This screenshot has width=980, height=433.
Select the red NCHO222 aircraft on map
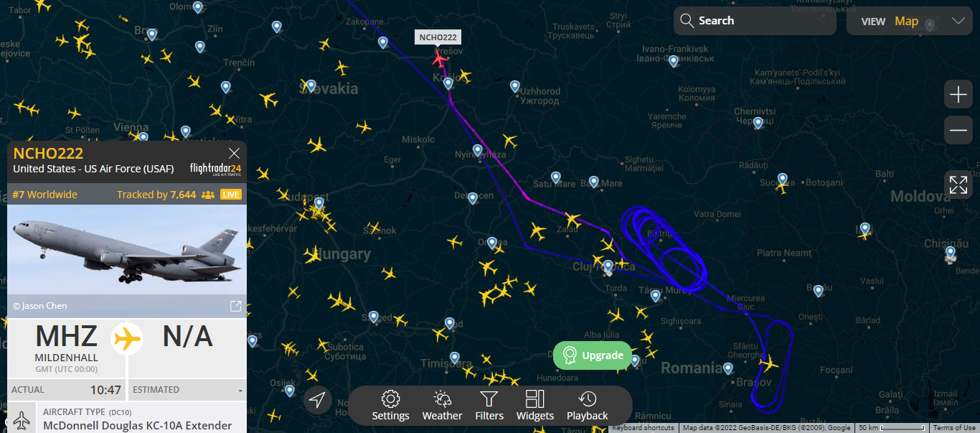(439, 58)
